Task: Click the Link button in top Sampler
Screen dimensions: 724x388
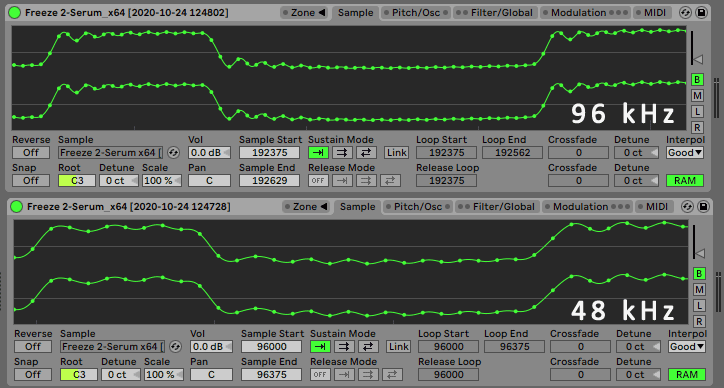Action: 397,152
